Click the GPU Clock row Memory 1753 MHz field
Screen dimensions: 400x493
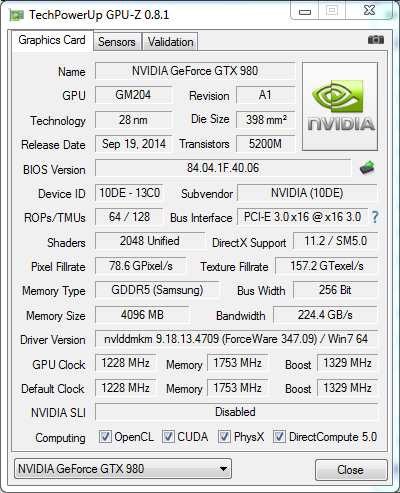tap(238, 363)
